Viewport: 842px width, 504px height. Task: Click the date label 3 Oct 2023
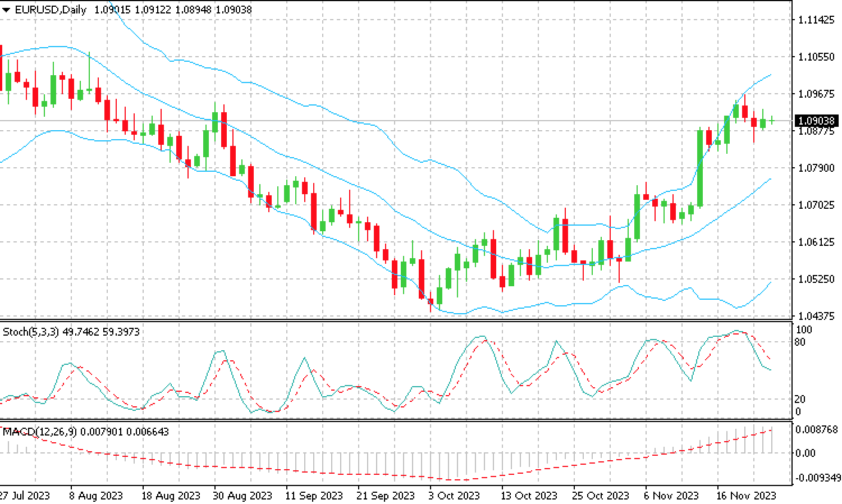coord(454,496)
